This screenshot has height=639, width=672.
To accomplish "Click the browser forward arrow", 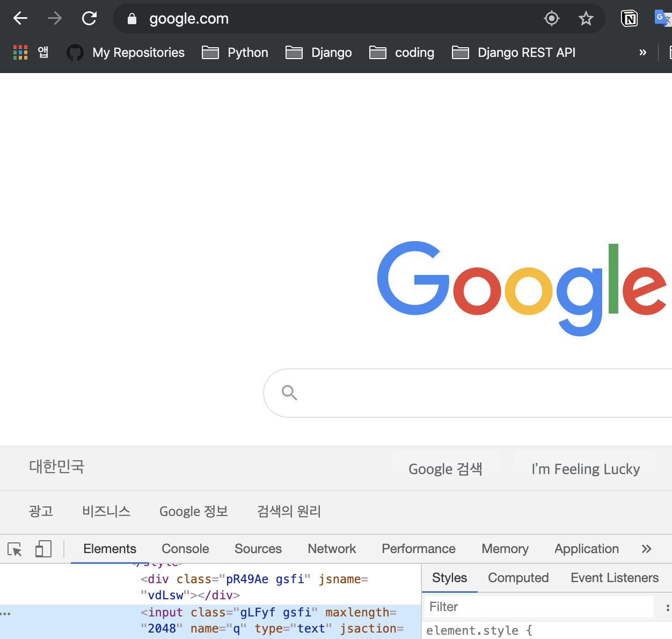I will pyautogui.click(x=55, y=19).
